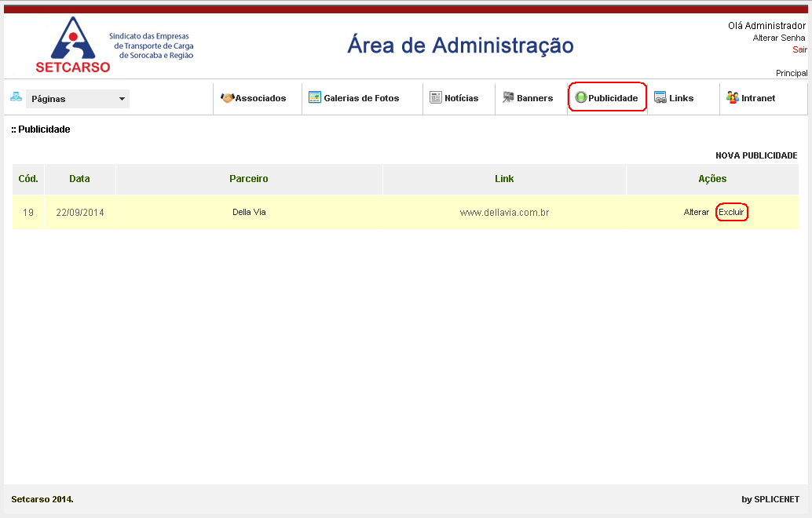Click the red Sair logout link
812x518 pixels.
(x=799, y=49)
